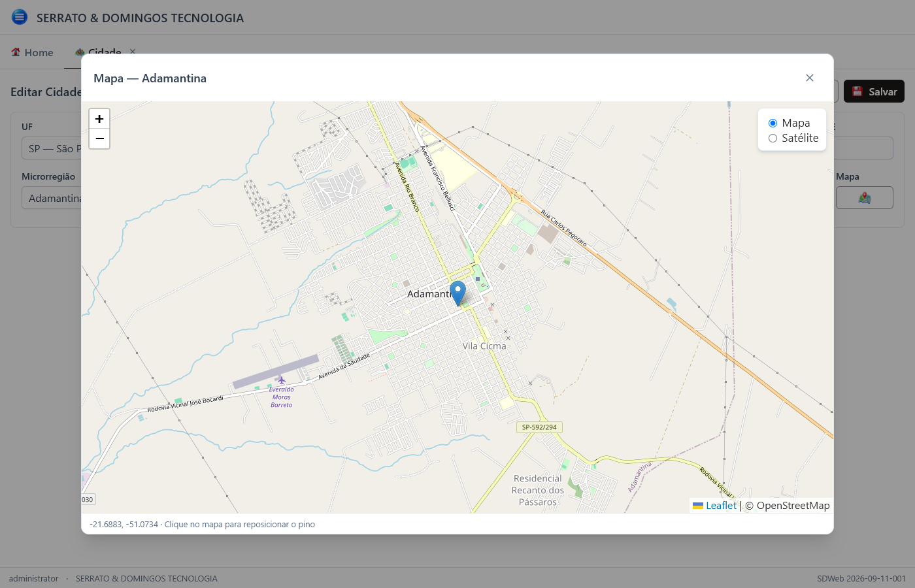Viewport: 915px width, 588px height.
Task: Open the UF dropdown showing SP
Action: (52, 148)
